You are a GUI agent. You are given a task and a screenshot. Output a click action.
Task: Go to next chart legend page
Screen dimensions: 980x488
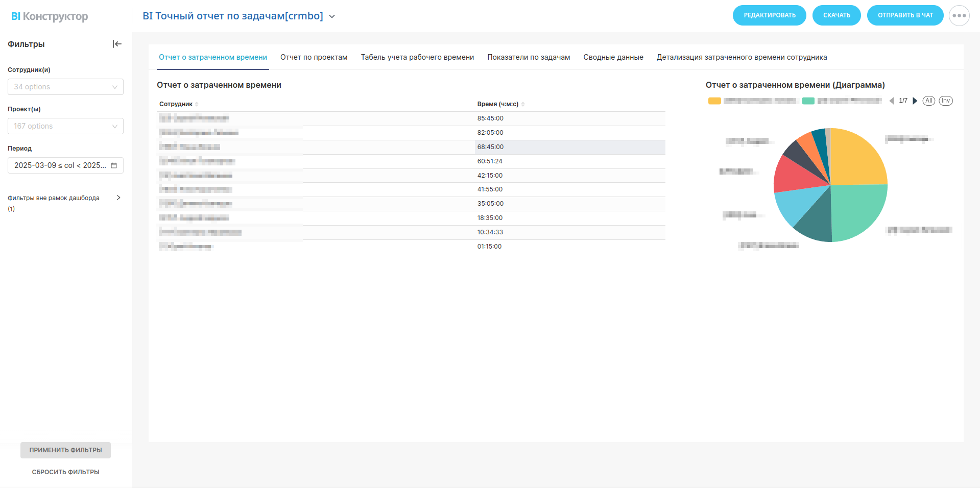coord(915,101)
